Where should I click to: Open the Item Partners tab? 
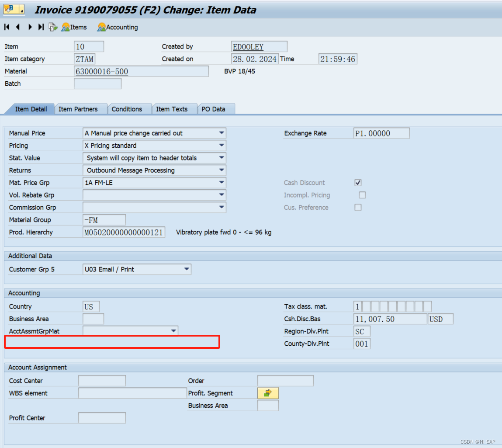[80, 109]
